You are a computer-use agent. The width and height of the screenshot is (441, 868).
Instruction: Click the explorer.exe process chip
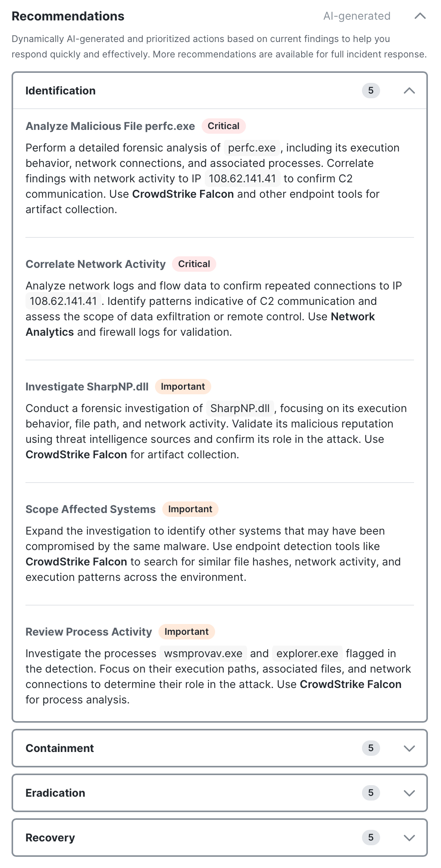307,653
